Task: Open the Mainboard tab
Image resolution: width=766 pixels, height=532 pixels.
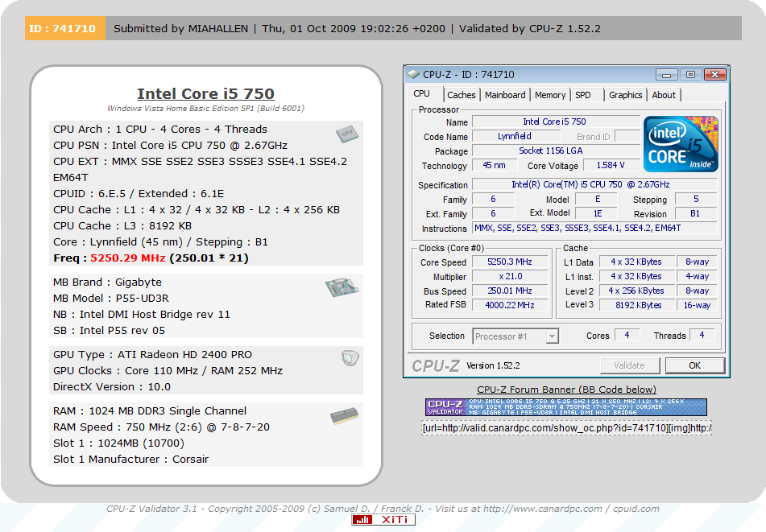Action: (x=505, y=95)
